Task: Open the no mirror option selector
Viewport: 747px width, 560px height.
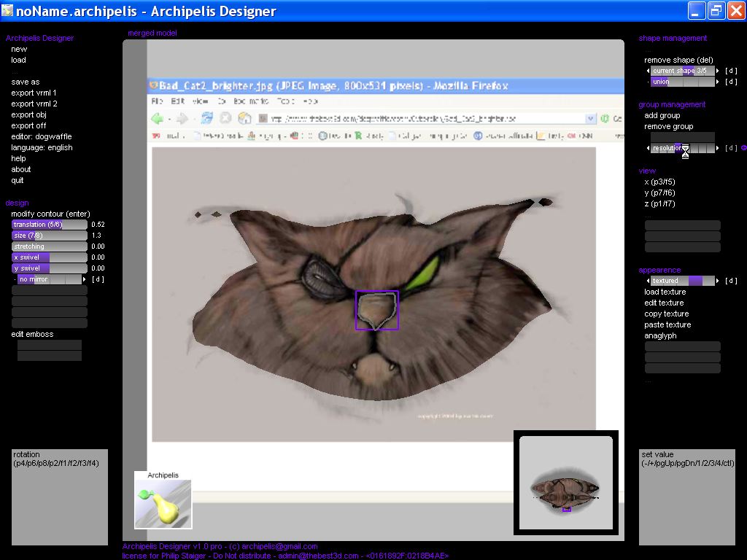Action: coord(50,279)
